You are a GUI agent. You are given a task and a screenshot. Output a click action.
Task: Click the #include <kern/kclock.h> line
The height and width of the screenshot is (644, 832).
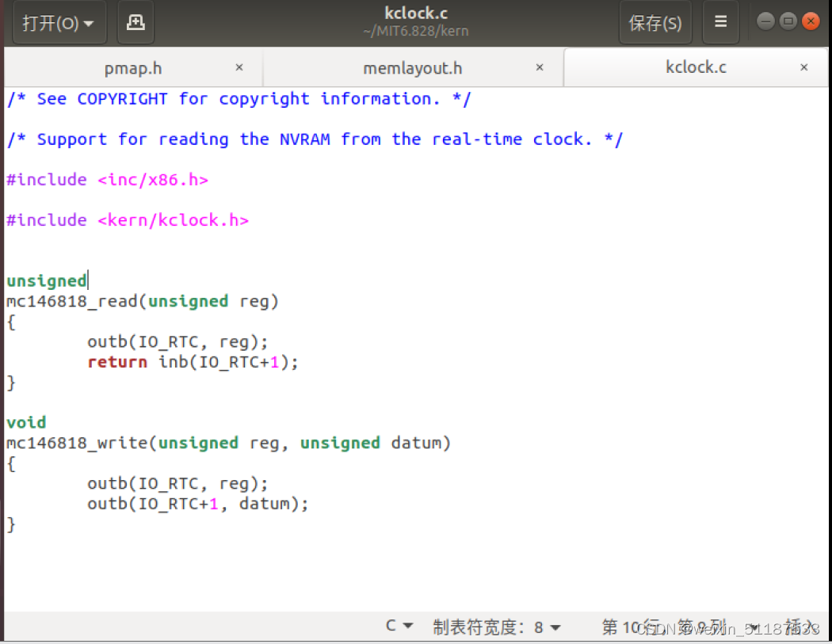point(128,219)
